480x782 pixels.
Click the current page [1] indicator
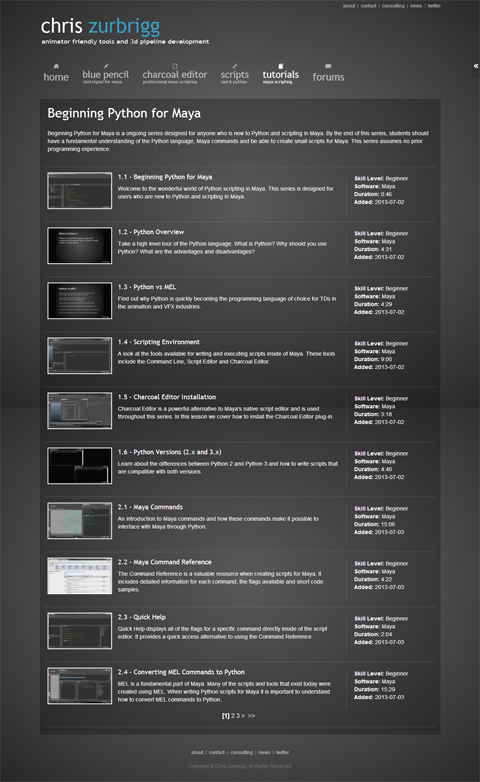[226, 716]
